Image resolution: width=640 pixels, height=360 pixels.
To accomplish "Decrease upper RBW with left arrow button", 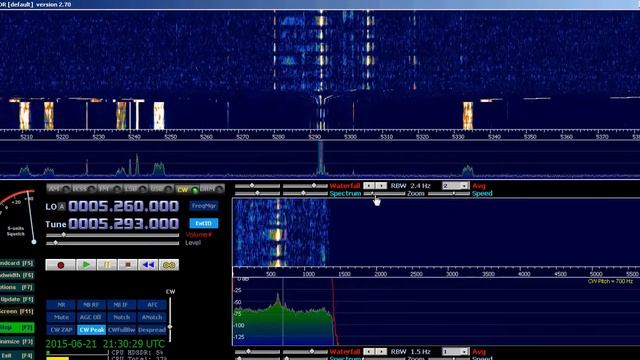I will click(369, 186).
